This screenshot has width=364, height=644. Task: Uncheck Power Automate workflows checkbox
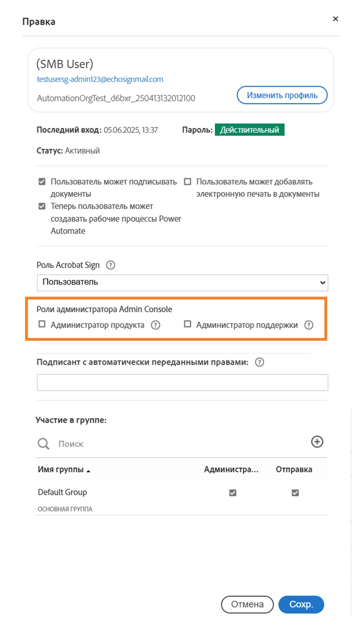(42, 206)
